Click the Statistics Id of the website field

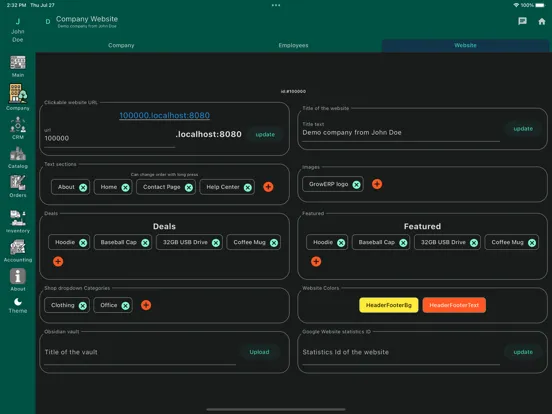click(x=401, y=352)
